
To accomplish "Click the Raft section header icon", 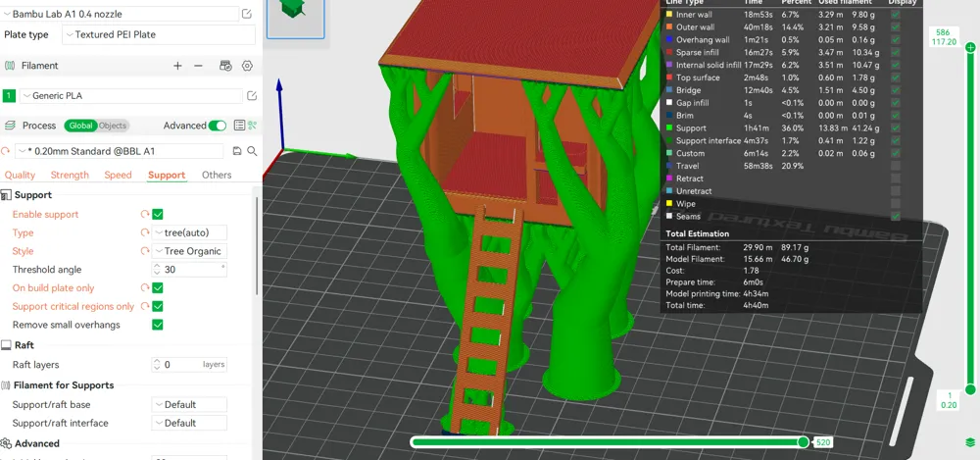I will pos(6,345).
